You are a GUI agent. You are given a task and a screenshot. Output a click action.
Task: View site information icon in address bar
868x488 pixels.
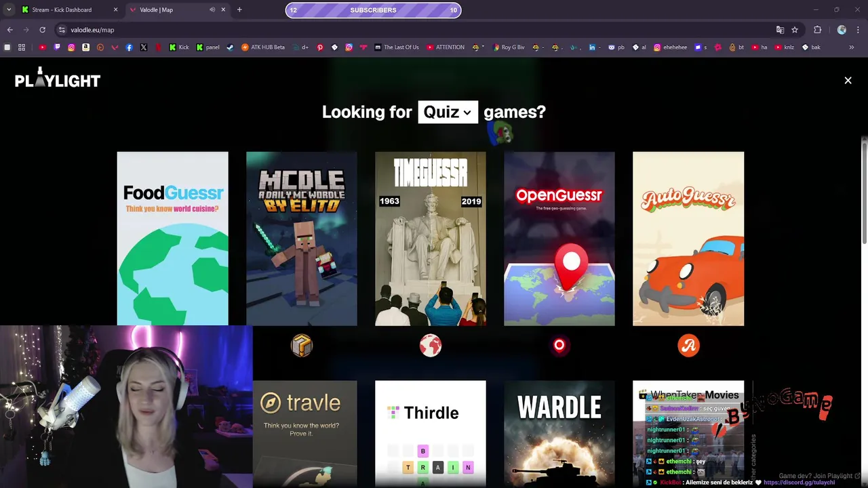click(x=62, y=30)
